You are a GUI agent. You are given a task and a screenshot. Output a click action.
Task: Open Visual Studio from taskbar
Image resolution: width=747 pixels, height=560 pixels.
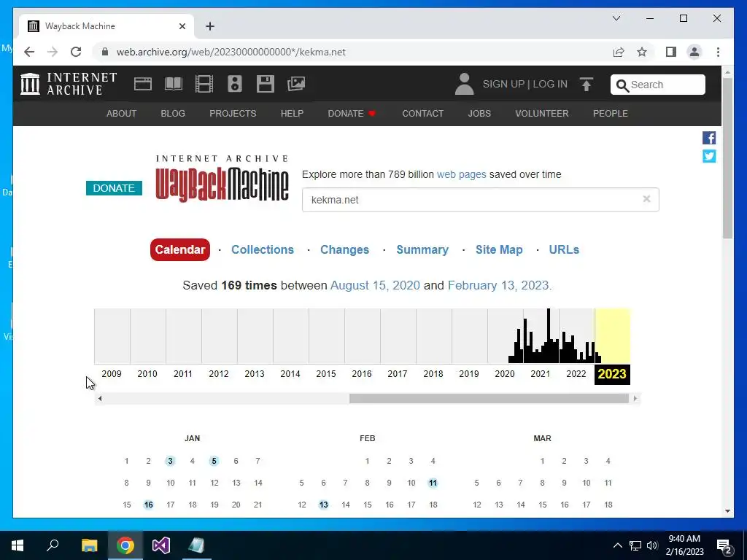[161, 545]
